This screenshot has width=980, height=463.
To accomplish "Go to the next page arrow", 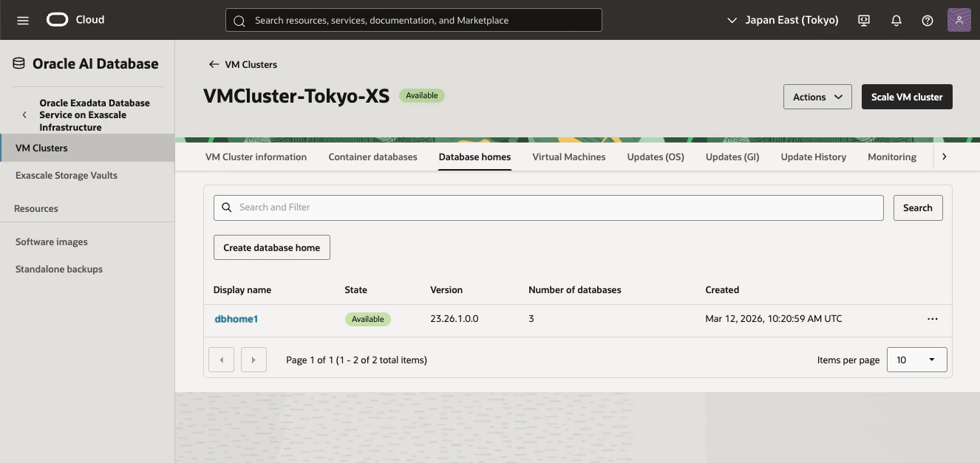I will point(253,360).
